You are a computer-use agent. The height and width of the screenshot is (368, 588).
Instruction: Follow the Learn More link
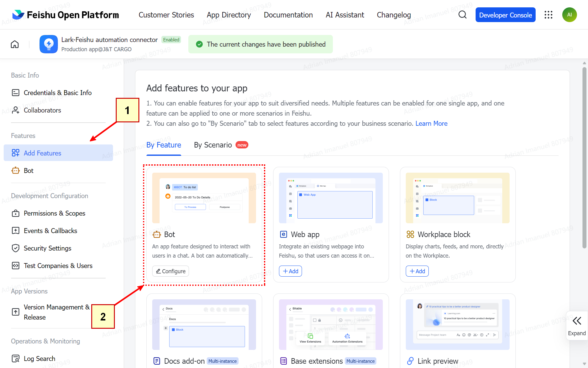click(x=431, y=123)
